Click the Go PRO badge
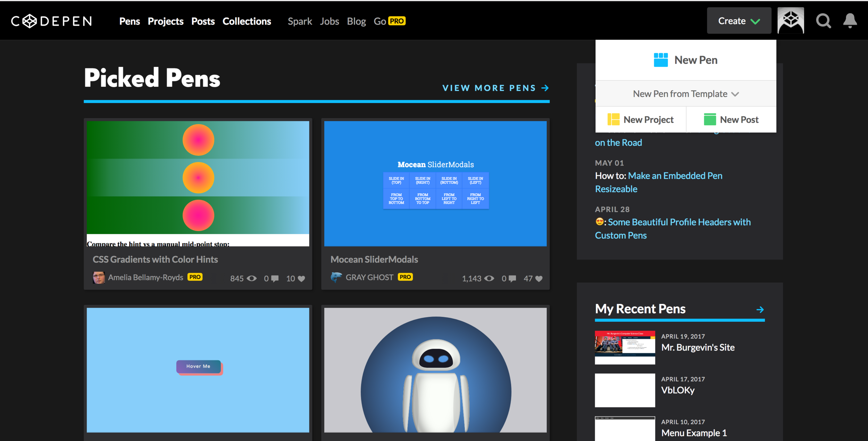The image size is (868, 441). [396, 21]
